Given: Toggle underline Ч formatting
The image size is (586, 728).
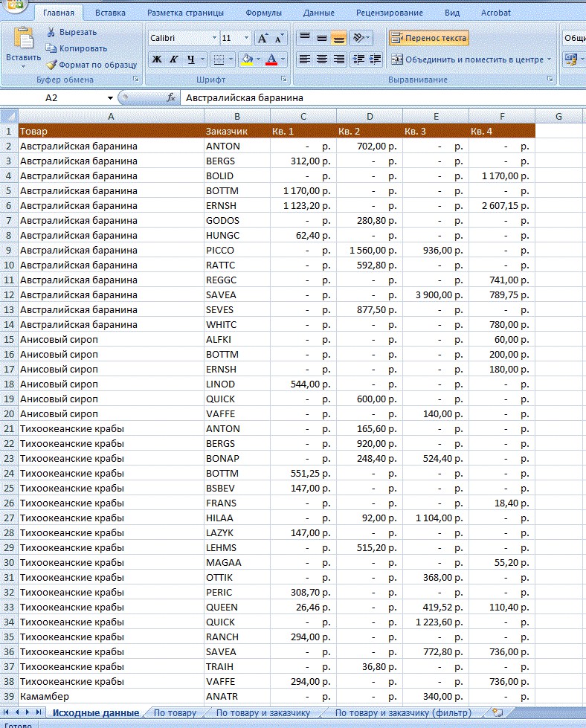Looking at the screenshot, I should (191, 59).
